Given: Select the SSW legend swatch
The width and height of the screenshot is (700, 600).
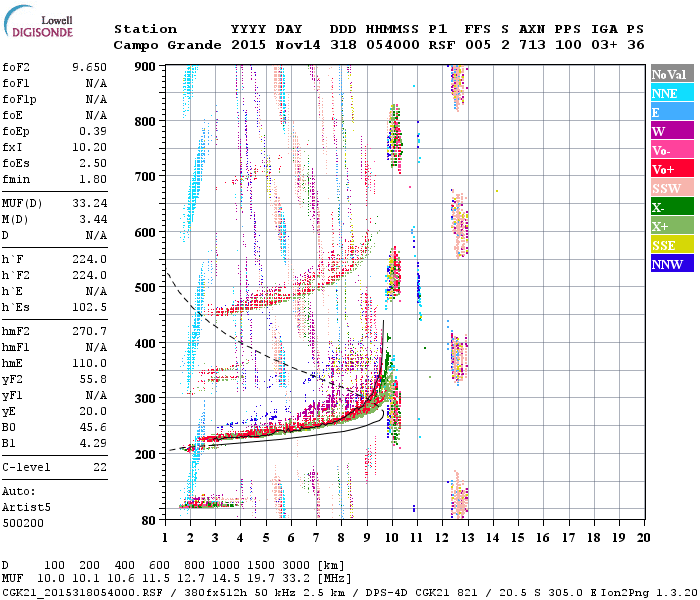Looking at the screenshot, I should pyautogui.click(x=672, y=188).
